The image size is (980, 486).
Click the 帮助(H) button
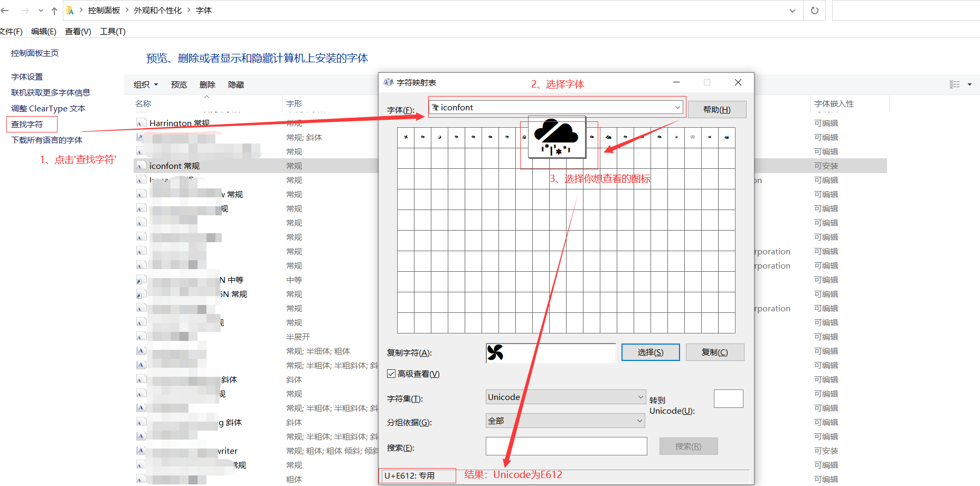(x=717, y=110)
